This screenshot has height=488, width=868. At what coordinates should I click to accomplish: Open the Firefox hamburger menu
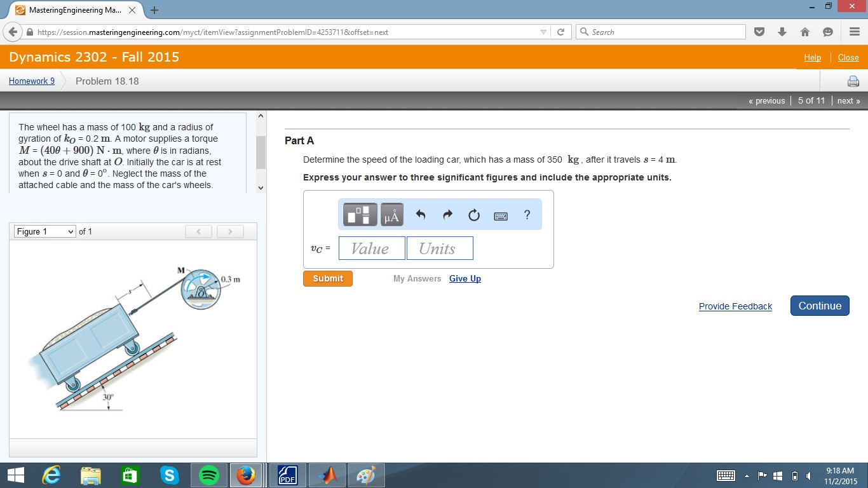point(855,31)
